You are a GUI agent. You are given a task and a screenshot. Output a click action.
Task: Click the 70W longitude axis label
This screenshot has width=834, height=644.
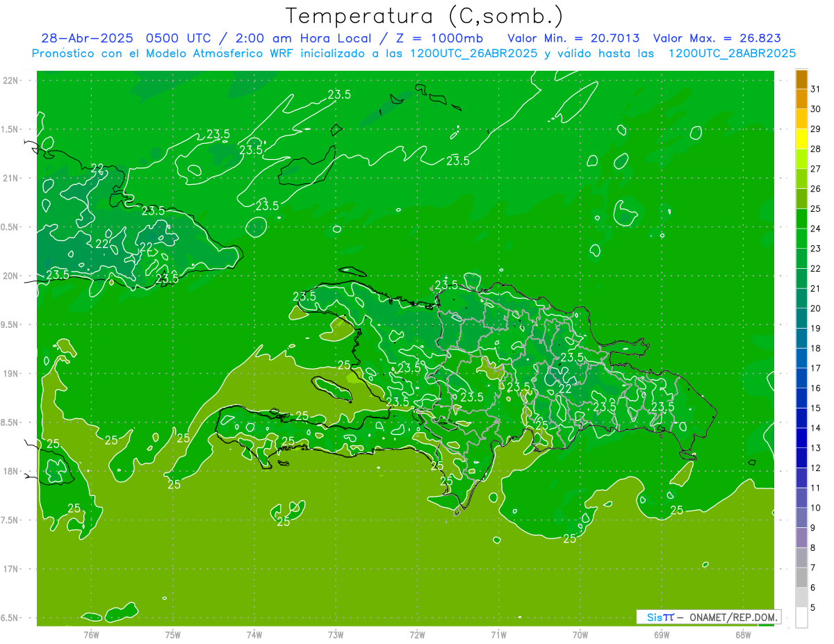click(580, 634)
